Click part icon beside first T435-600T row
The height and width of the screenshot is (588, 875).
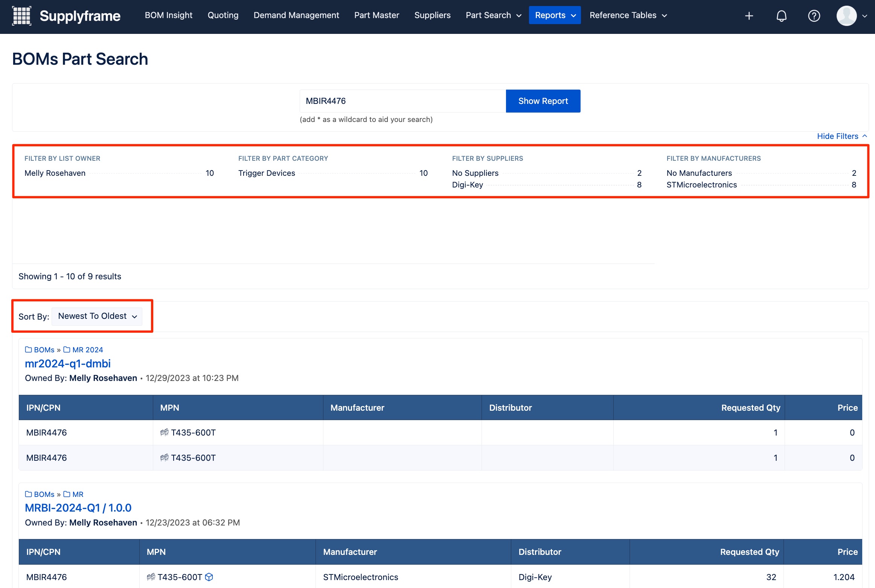[164, 432]
